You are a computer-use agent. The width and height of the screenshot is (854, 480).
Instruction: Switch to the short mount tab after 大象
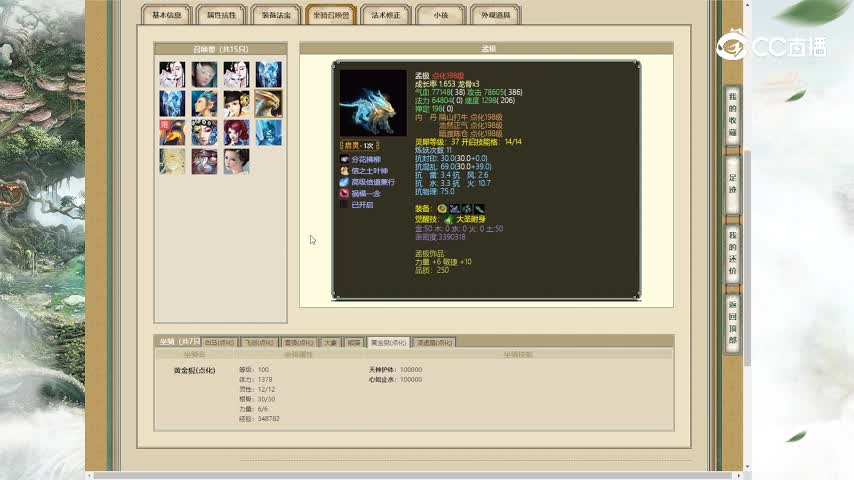tap(354, 342)
